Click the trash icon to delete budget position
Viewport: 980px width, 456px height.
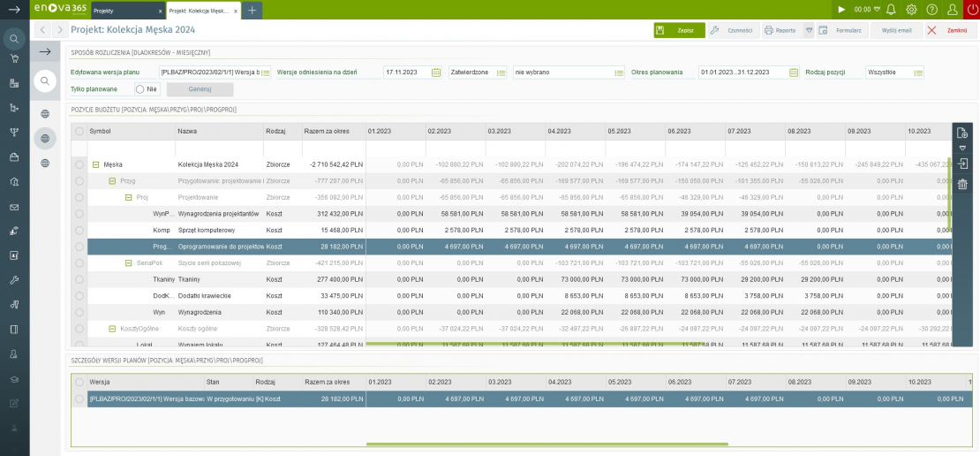(x=962, y=184)
